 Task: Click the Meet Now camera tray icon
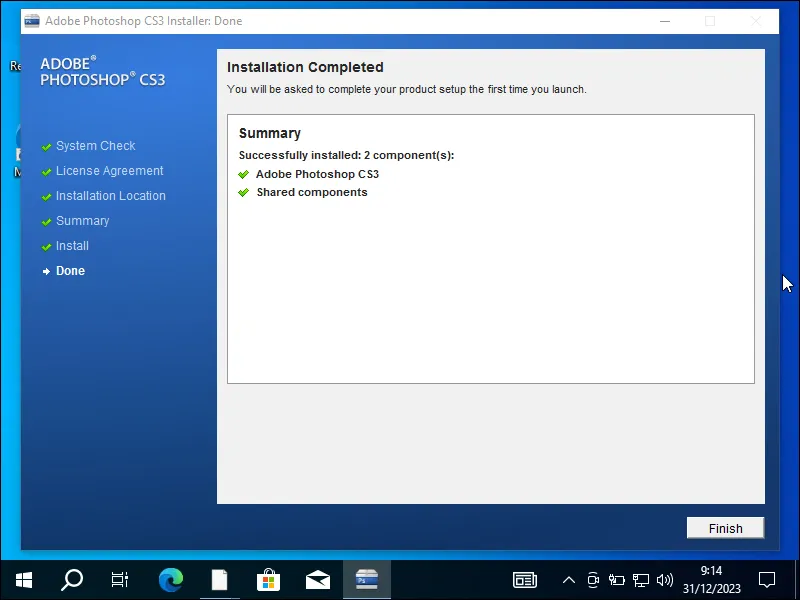coord(593,579)
